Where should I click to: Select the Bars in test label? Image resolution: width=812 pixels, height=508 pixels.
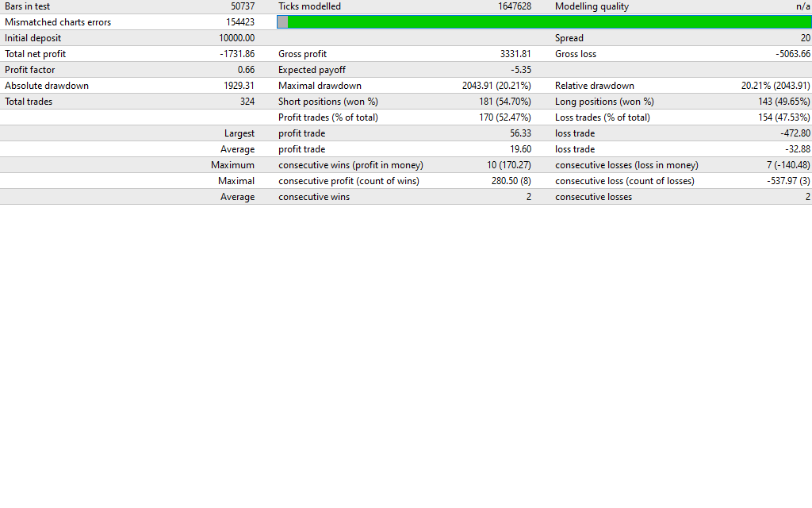tap(27, 6)
